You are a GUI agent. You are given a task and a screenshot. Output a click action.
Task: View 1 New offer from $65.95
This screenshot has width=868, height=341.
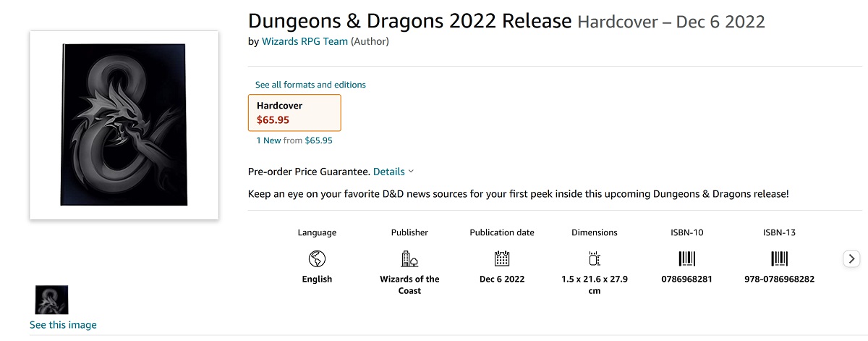294,140
